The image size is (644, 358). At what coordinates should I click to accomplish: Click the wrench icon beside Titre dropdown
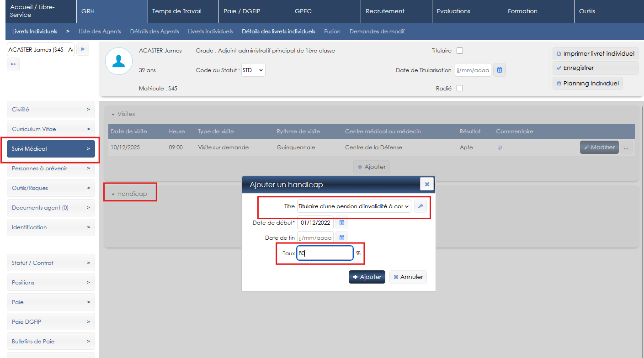[420, 206]
